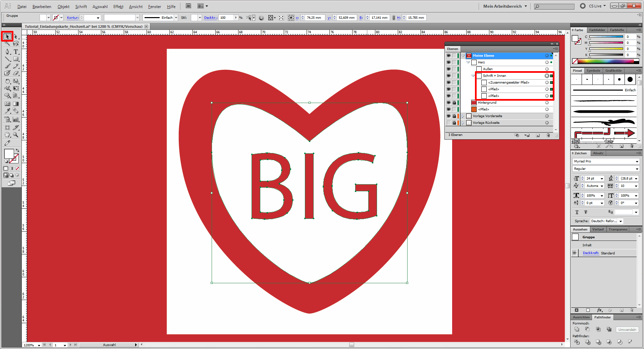
Task: Select the Type tool
Action: click(x=16, y=52)
